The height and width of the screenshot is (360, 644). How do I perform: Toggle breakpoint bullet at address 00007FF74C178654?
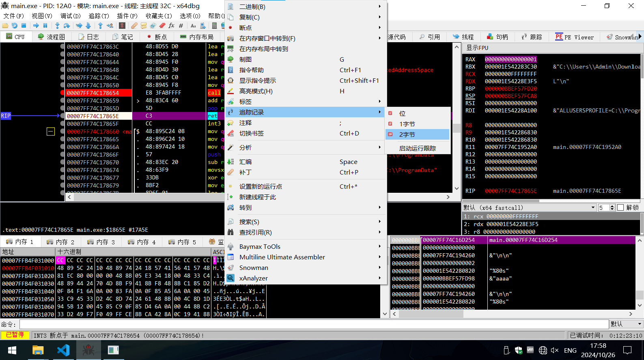[x=62, y=93]
